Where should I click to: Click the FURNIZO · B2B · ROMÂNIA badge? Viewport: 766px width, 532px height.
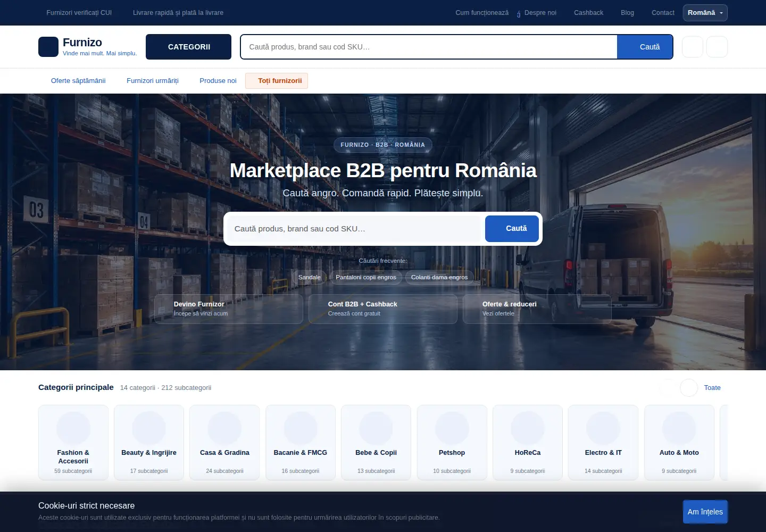pos(383,145)
